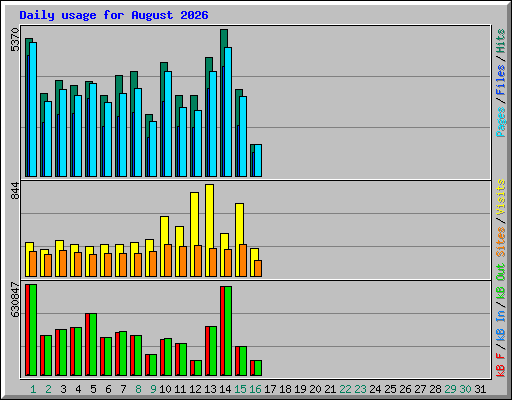Click the 'Daily usage for August 2026' title
The width and height of the screenshot is (512, 400).
(114, 15)
